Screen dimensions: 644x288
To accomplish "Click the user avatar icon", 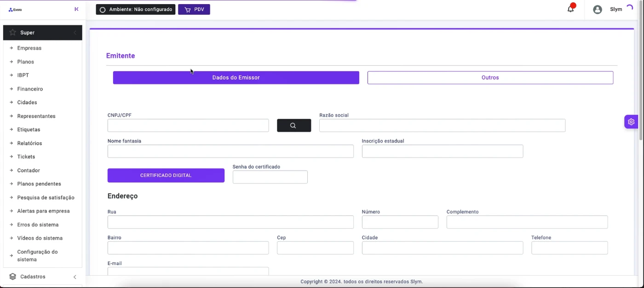I will (597, 9).
